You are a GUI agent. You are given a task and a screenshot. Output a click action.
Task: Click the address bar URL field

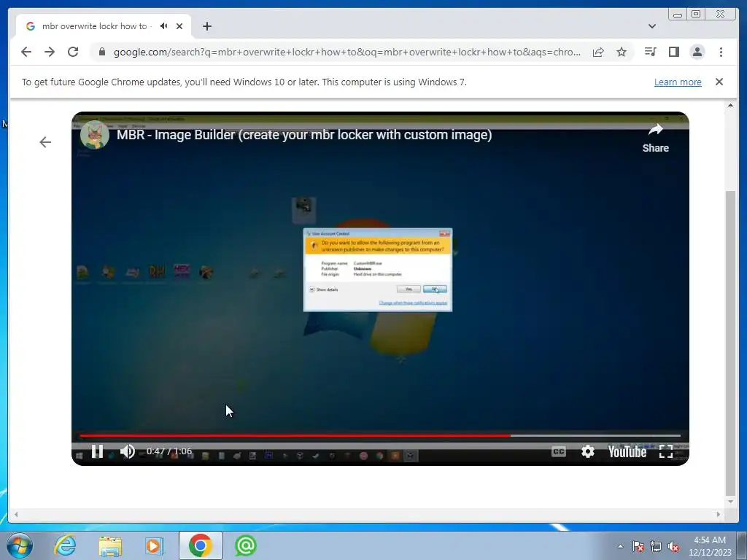(347, 52)
